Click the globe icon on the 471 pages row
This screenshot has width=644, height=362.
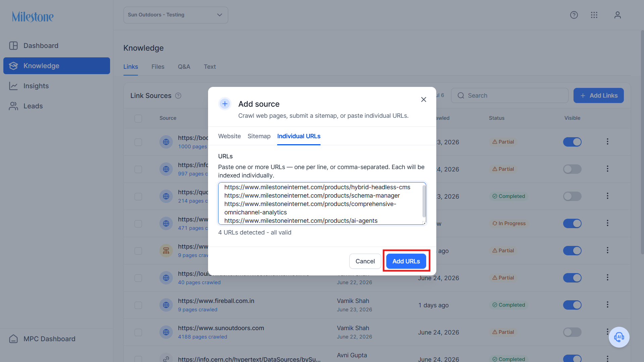[166, 223]
